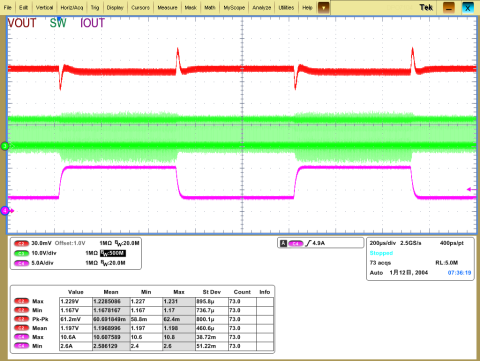Screen dimensions: 481x361
Task: Open the File menu
Action: (7, 7)
